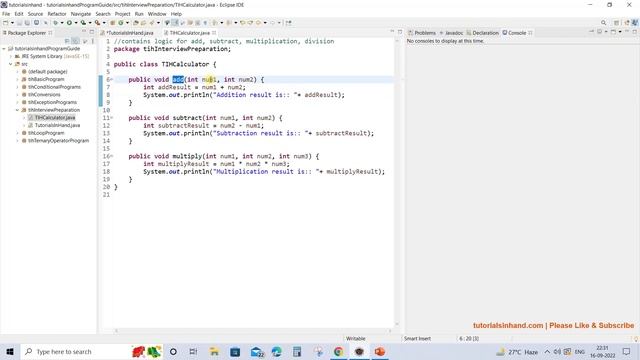
Task: Click the green Run toolbar icon
Action: click(69, 23)
